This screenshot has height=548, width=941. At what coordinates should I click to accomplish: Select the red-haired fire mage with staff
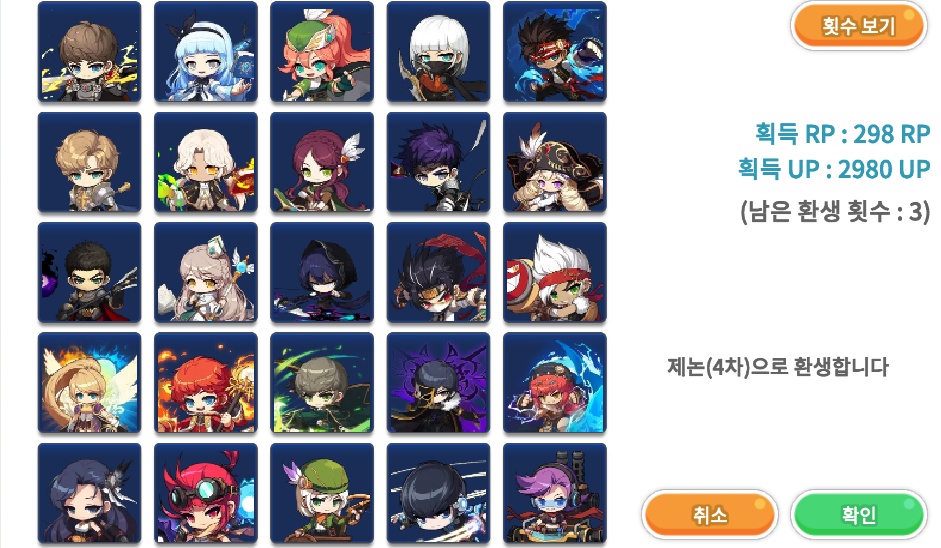[x=206, y=383]
